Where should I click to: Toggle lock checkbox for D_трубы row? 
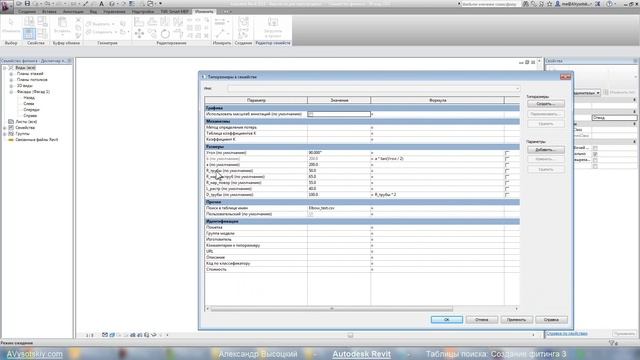507,195
